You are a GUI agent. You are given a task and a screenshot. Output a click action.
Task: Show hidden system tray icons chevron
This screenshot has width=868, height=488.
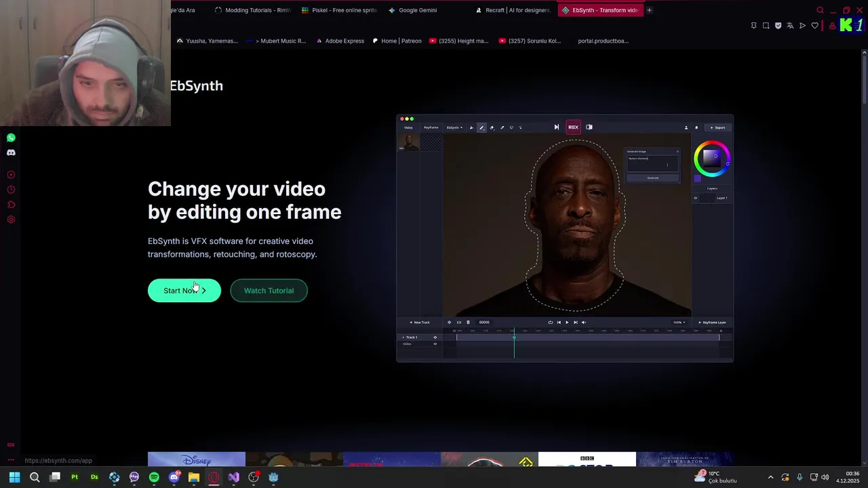[770, 477]
